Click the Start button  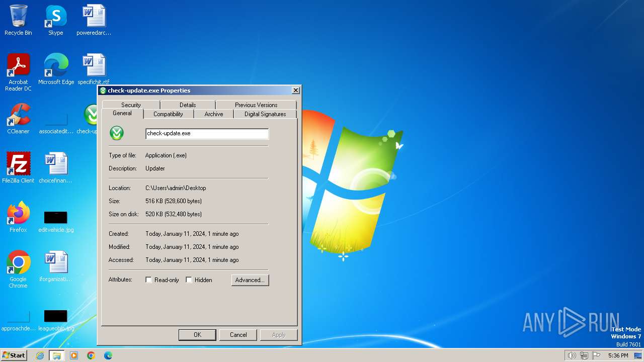(14, 355)
